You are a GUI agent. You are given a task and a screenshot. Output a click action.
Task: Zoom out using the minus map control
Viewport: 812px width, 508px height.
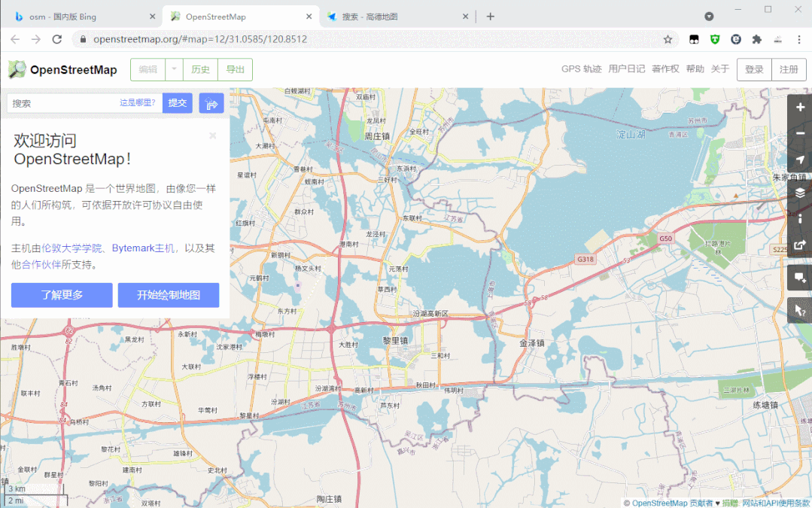[x=799, y=133]
